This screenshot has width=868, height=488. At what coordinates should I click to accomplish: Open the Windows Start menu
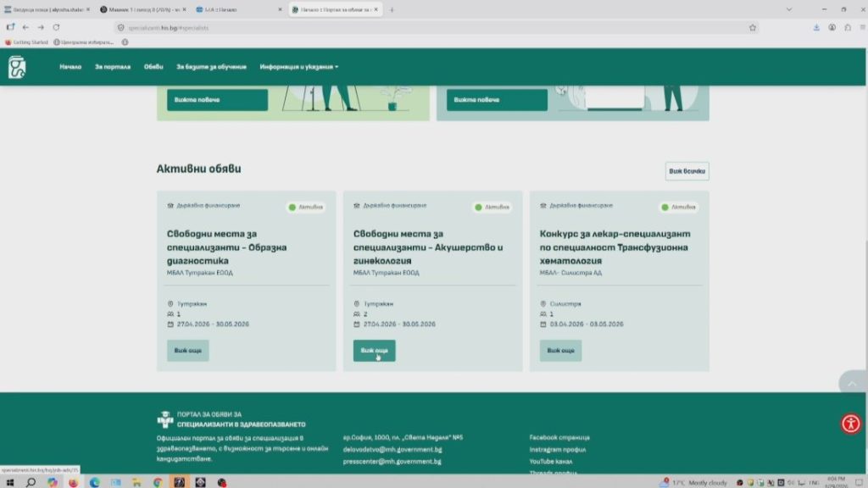(x=9, y=482)
